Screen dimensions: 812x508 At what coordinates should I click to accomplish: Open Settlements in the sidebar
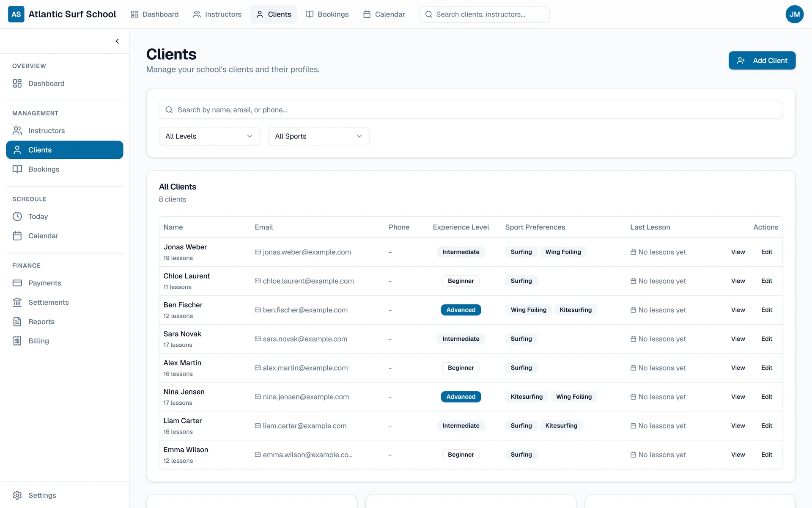[65, 302]
